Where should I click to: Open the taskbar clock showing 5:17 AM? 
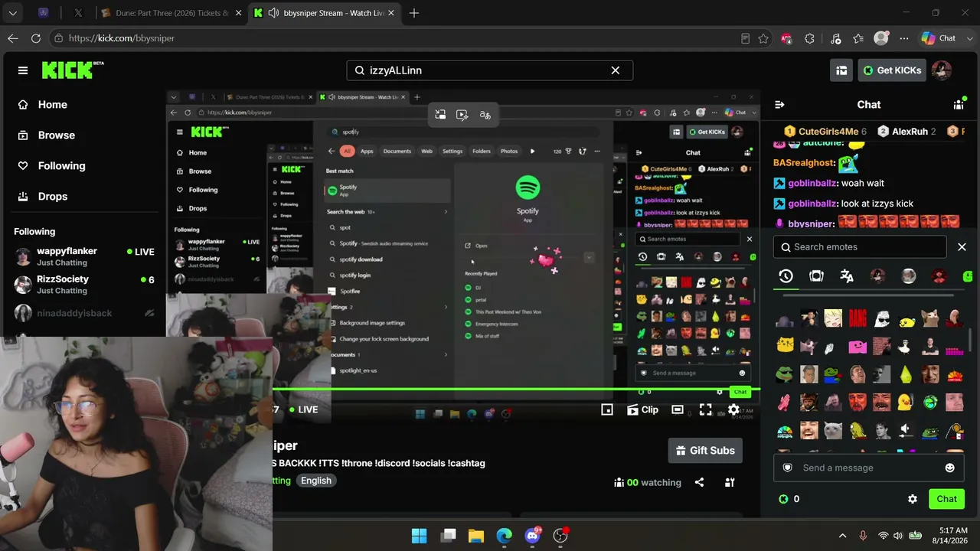pos(952,536)
